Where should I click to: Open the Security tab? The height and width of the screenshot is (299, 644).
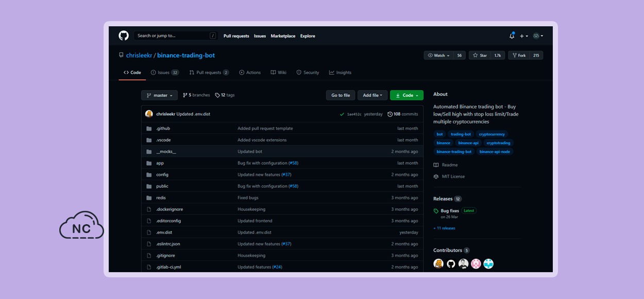(308, 73)
